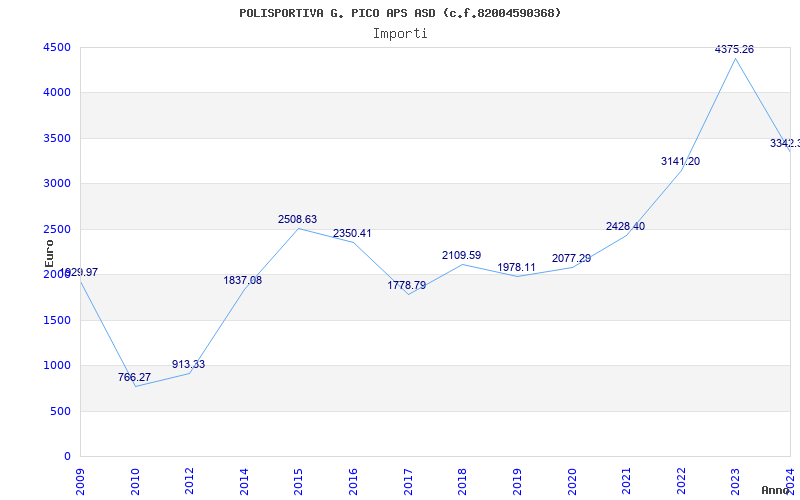Screen dimensions: 800x500
Task: Click the 2077.29 data label
Action: click(571, 258)
